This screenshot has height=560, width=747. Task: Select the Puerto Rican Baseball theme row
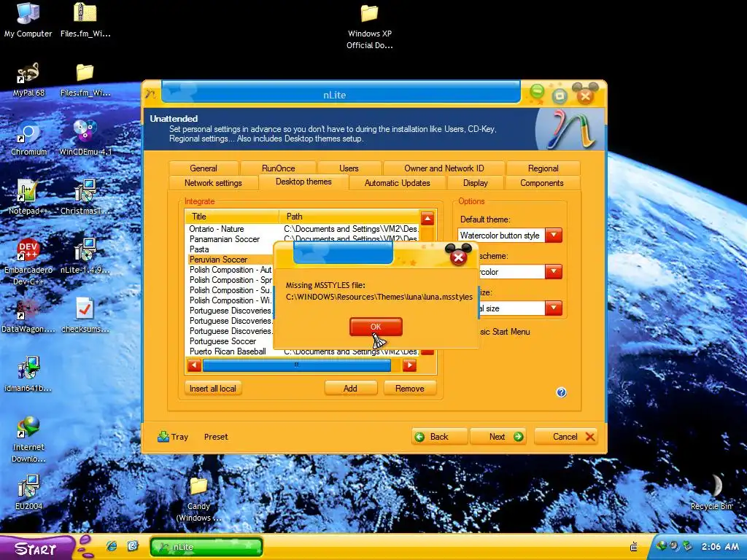(x=303, y=351)
